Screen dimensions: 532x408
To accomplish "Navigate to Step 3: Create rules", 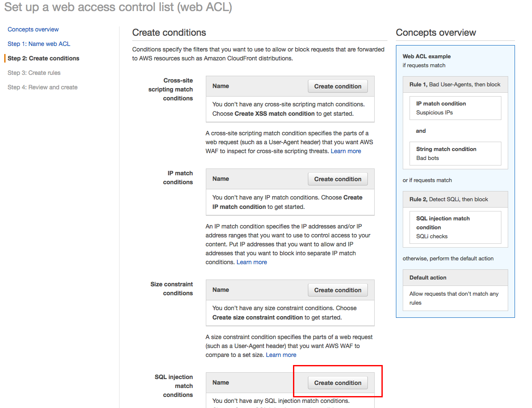I will [x=34, y=73].
